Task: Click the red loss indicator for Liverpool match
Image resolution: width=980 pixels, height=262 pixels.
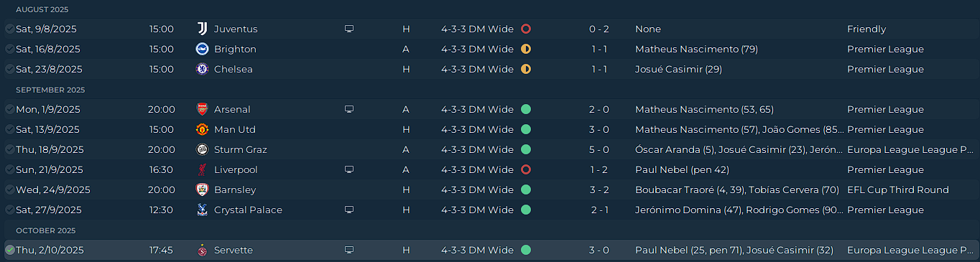Action: coord(526,170)
